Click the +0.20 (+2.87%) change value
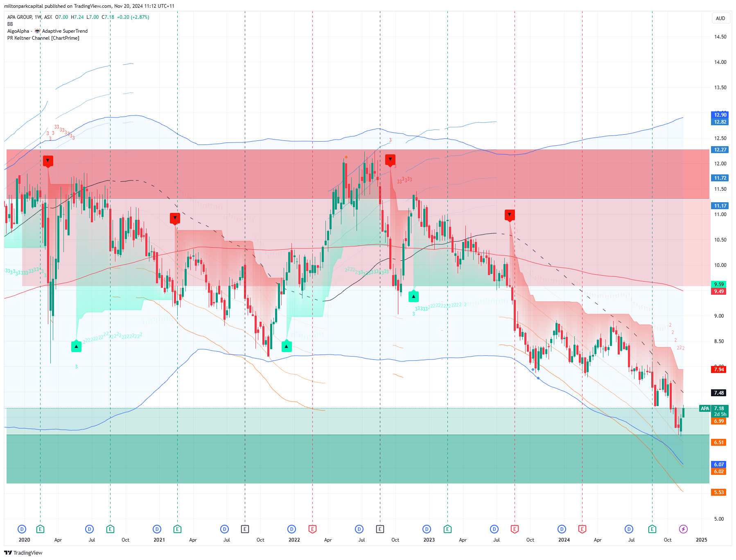The height and width of the screenshot is (560, 736). [x=133, y=17]
